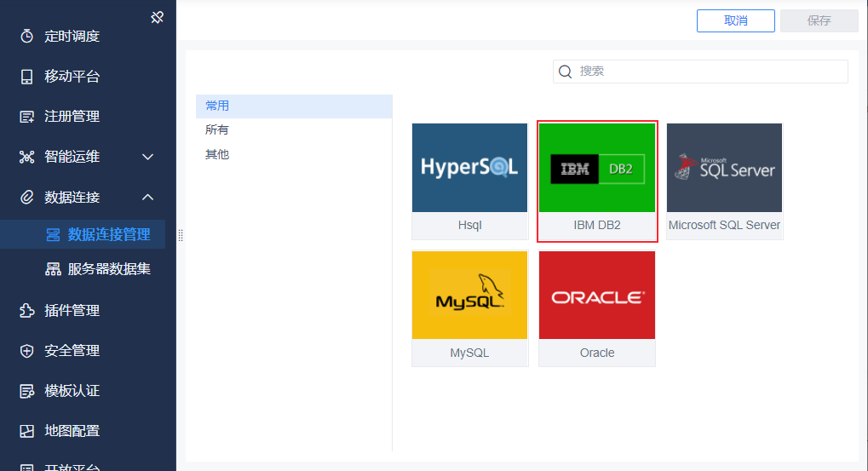868x471 pixels.
Task: Click the 移动平台 tablet icon
Action: (x=26, y=77)
